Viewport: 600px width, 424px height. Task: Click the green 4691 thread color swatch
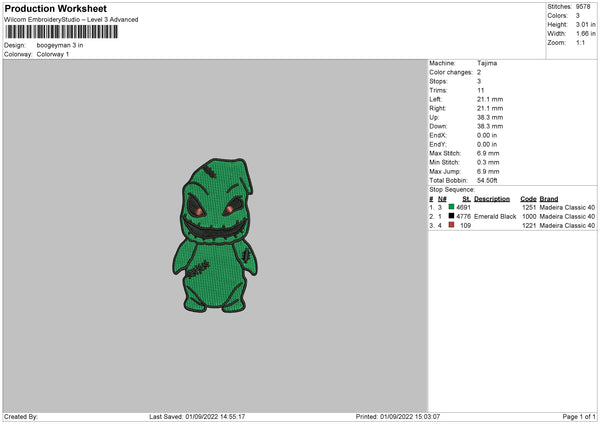pyautogui.click(x=452, y=207)
